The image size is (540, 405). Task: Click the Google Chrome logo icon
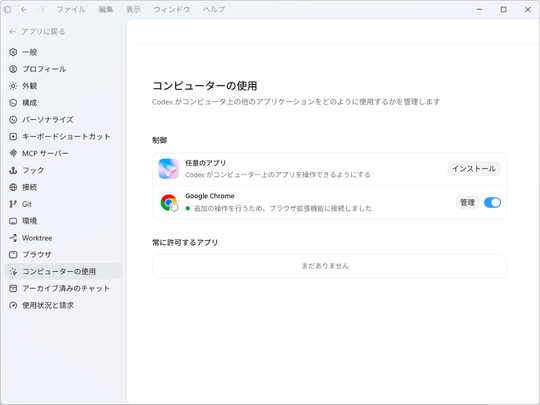(169, 202)
